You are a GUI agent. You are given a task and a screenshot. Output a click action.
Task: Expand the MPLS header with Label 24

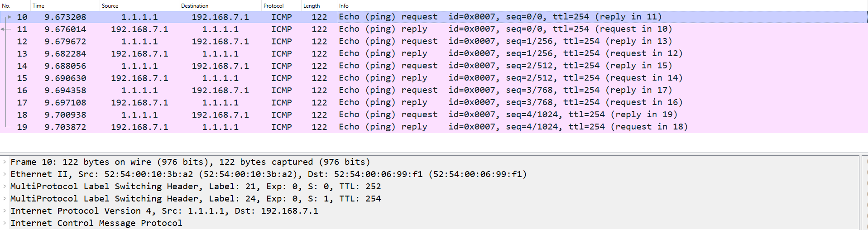pyautogui.click(x=5, y=198)
